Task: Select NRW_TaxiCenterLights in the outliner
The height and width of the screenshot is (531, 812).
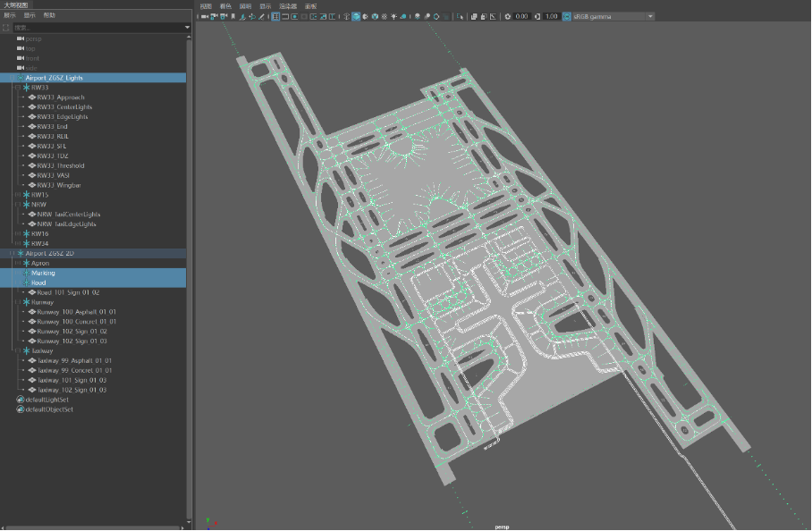Action: coord(69,215)
